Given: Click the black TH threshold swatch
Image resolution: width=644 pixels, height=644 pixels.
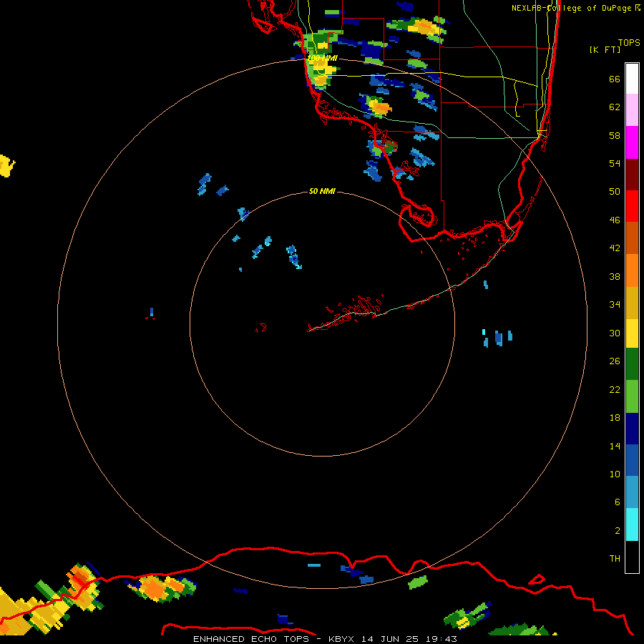Looking at the screenshot, I should coord(632,557).
